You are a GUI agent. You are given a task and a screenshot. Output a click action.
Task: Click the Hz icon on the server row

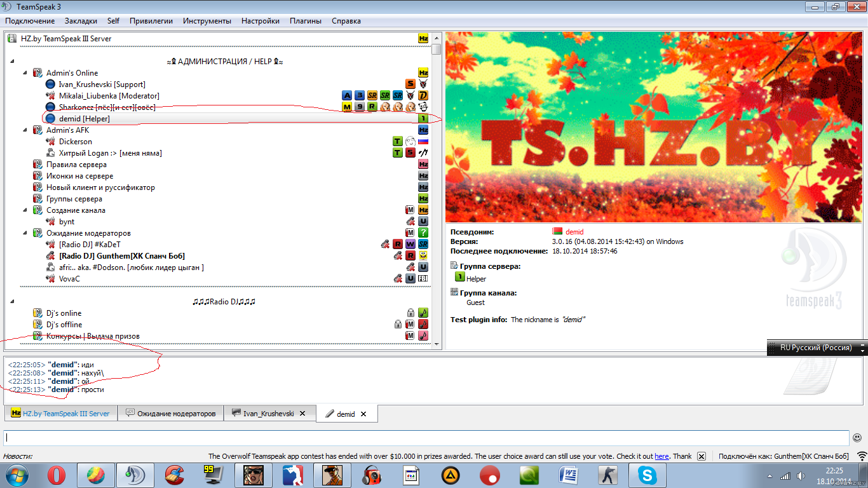[423, 39]
